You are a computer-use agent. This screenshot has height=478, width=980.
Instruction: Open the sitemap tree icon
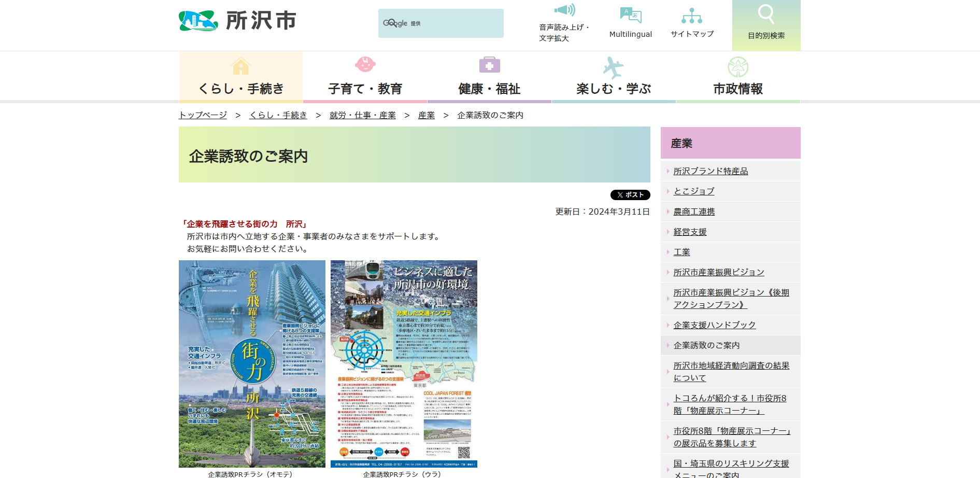(x=692, y=16)
